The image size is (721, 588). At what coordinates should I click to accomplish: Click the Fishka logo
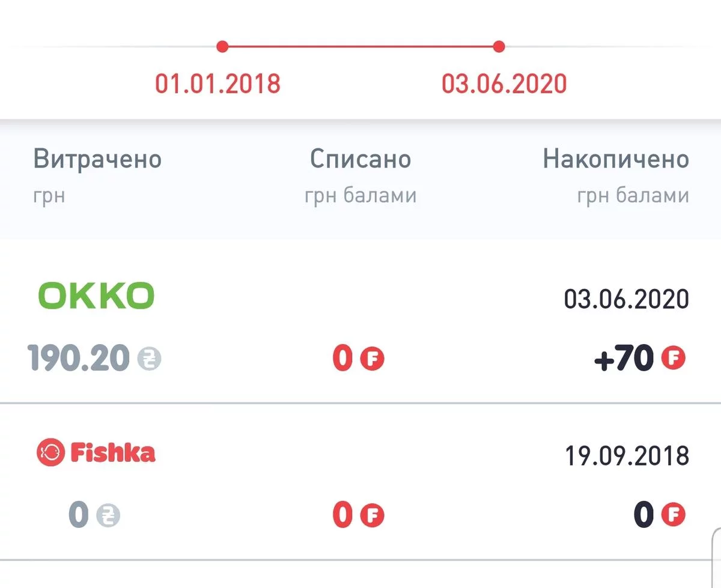pos(96,452)
